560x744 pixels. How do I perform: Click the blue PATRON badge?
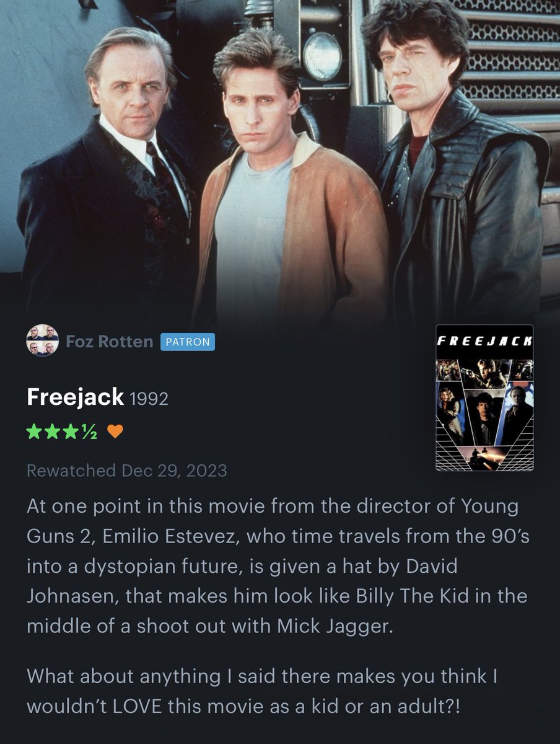pyautogui.click(x=188, y=342)
